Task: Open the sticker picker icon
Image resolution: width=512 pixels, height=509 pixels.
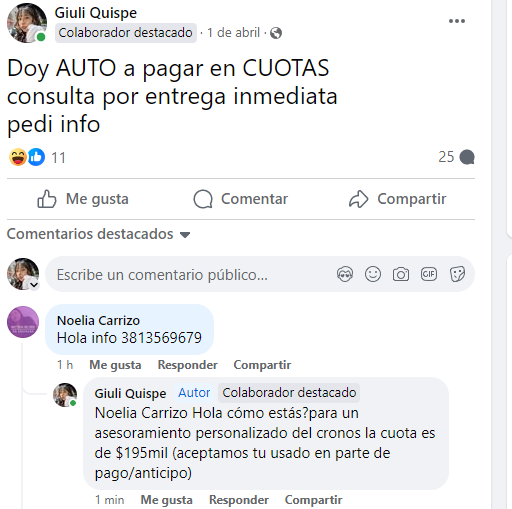Action: 457,275
